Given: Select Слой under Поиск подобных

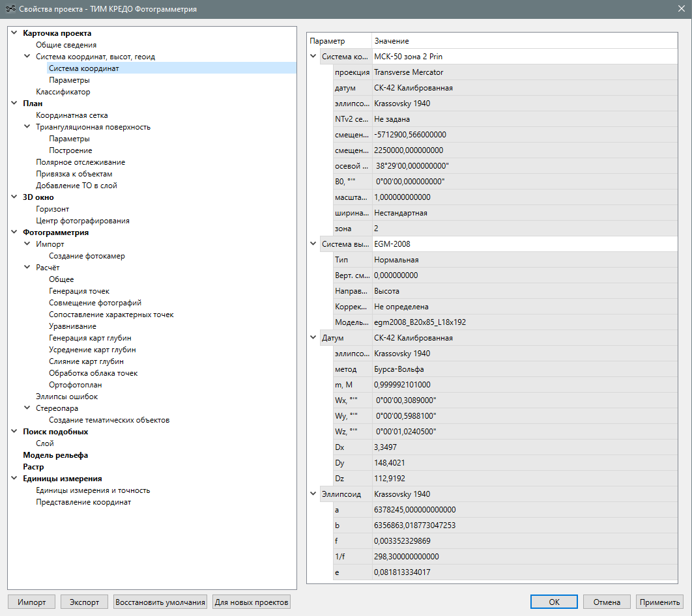Looking at the screenshot, I should (x=45, y=443).
